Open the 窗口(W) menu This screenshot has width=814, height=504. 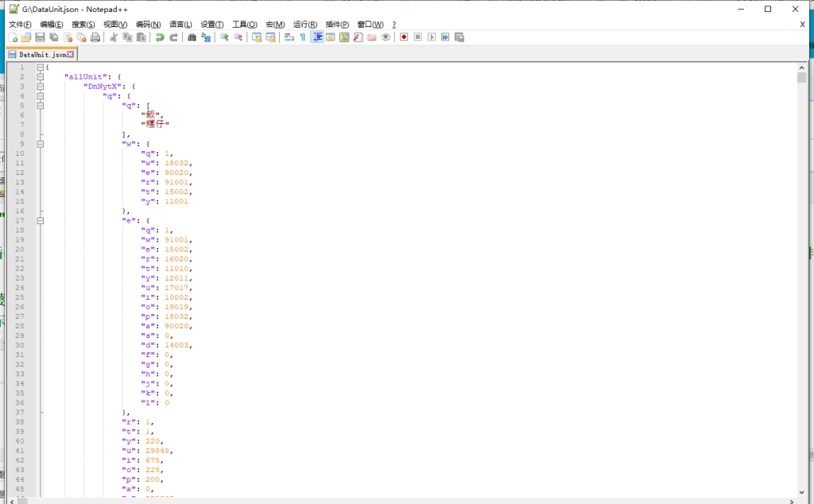pos(370,25)
